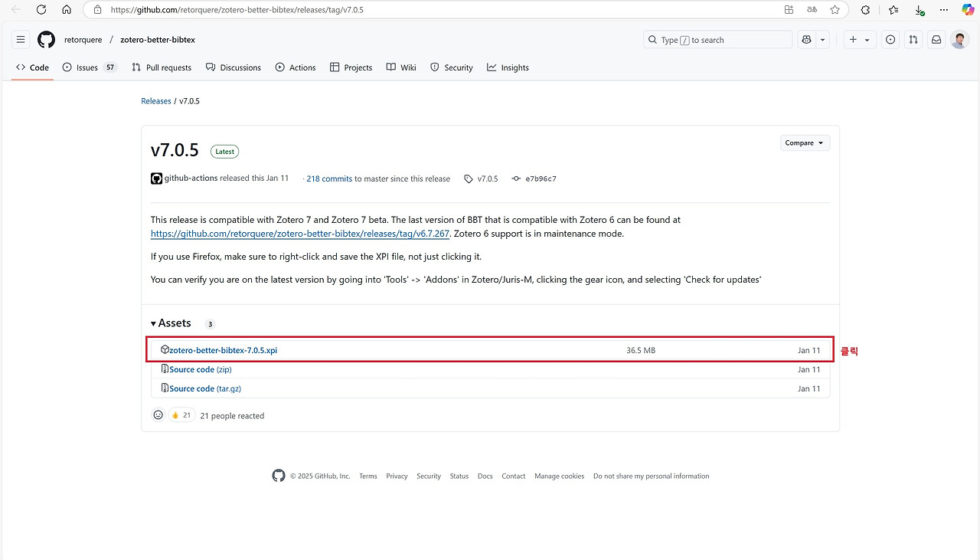The image size is (980, 560).
Task: Open the github-actions author link
Action: [x=191, y=178]
